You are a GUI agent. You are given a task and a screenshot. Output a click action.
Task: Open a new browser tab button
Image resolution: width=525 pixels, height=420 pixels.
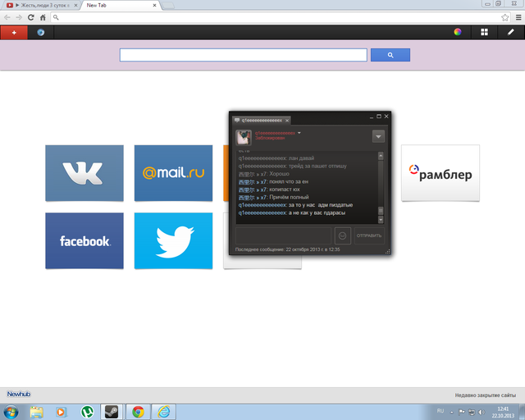(x=167, y=6)
